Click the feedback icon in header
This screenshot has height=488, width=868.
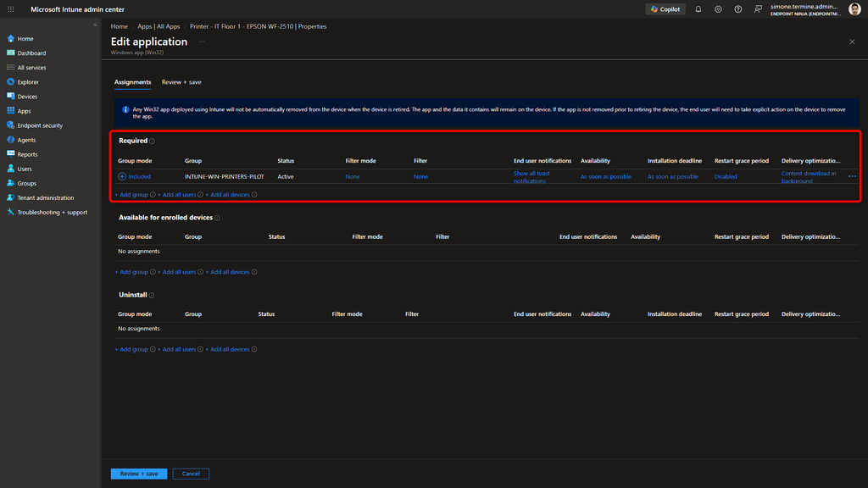coord(758,9)
